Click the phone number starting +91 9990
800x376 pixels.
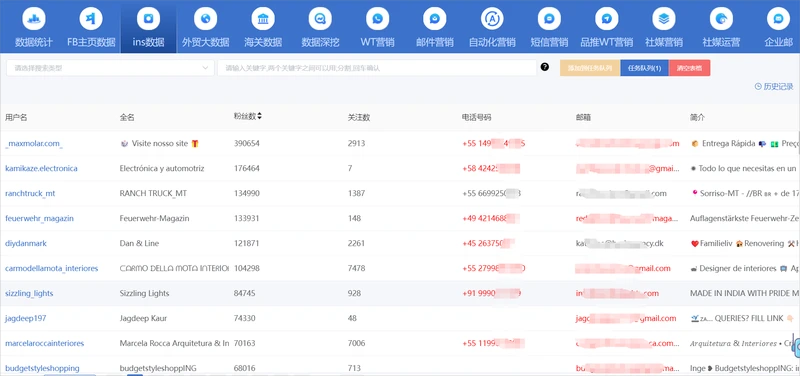(x=491, y=293)
